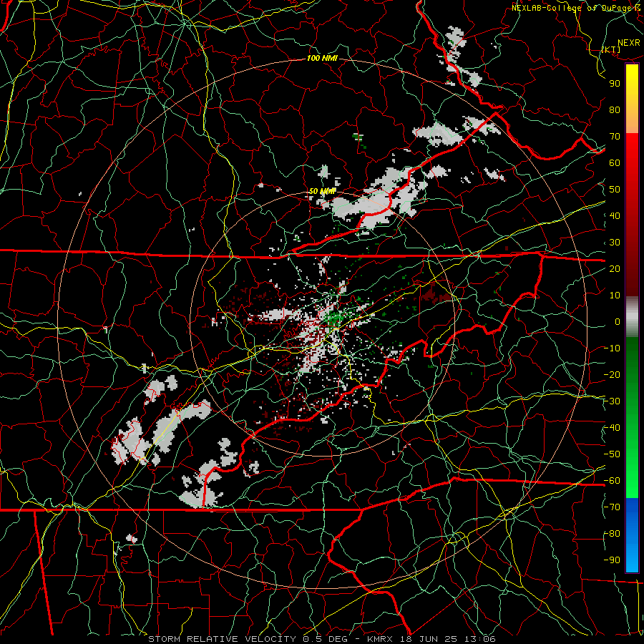Click the 0 value on velocity legend
Screen dimensions: 644x644
618,322
